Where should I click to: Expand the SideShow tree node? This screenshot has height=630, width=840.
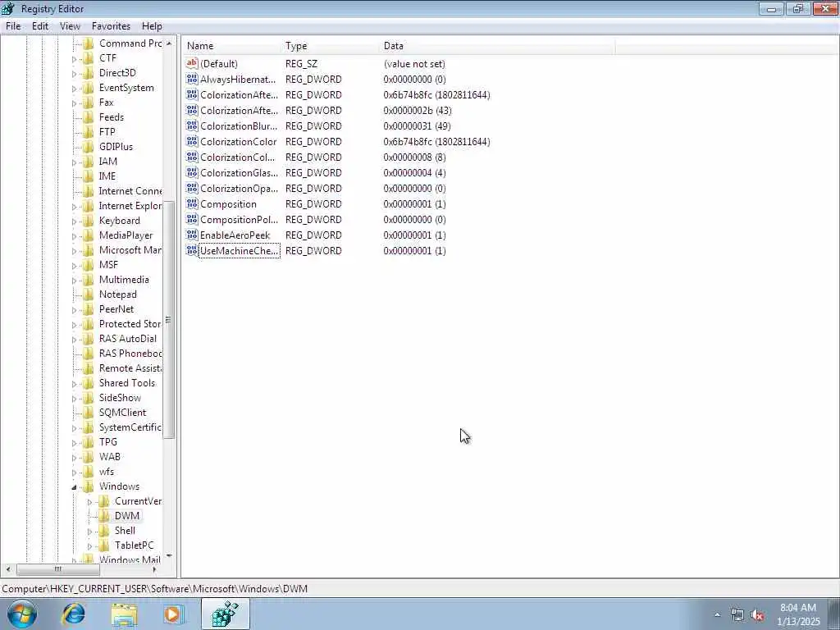(x=74, y=398)
